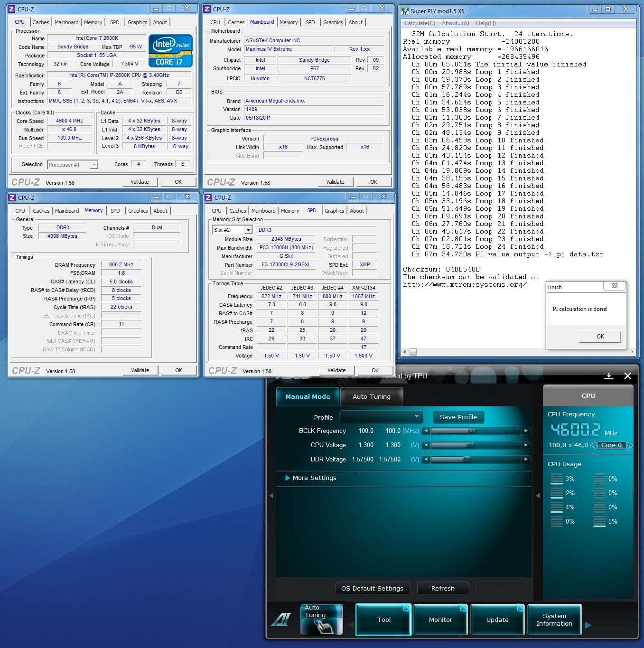Click the Z icon of the CPU-Z SPD window
This screenshot has width=644, height=648.
click(207, 197)
